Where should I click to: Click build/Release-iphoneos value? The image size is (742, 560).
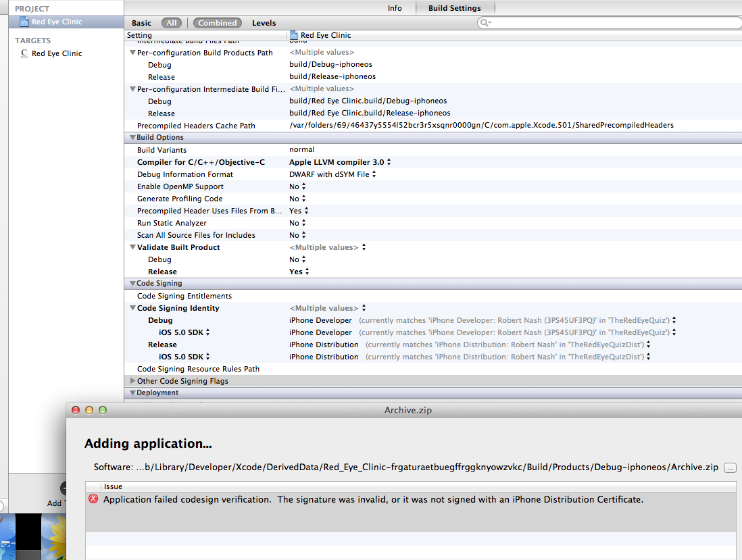coord(332,76)
